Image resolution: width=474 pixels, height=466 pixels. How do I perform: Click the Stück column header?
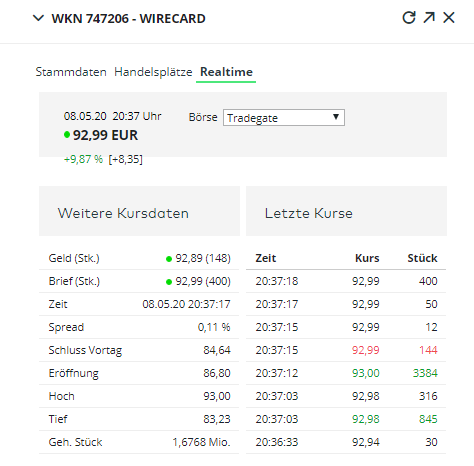click(x=422, y=258)
